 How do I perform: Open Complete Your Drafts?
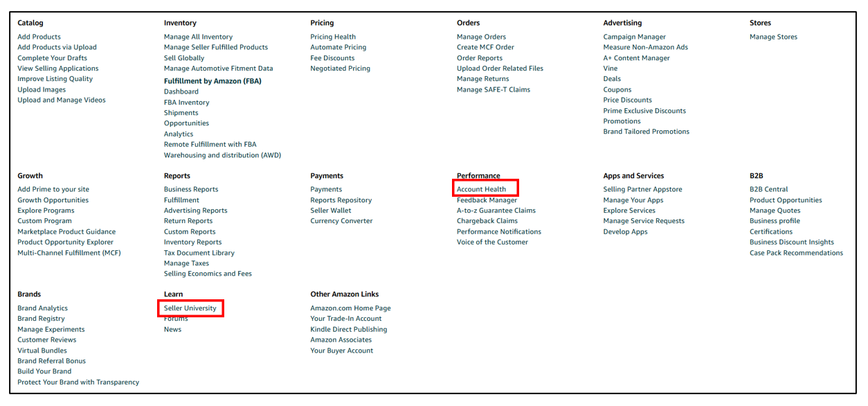click(x=52, y=58)
